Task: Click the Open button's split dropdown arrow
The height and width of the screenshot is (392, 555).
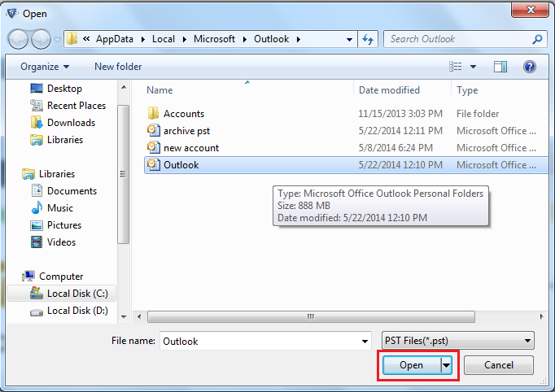Action: click(446, 365)
